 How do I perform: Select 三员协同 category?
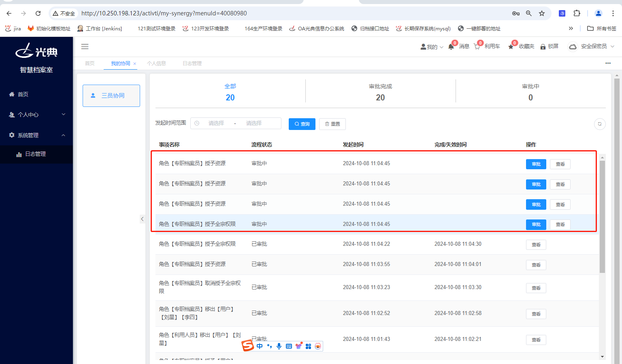111,96
